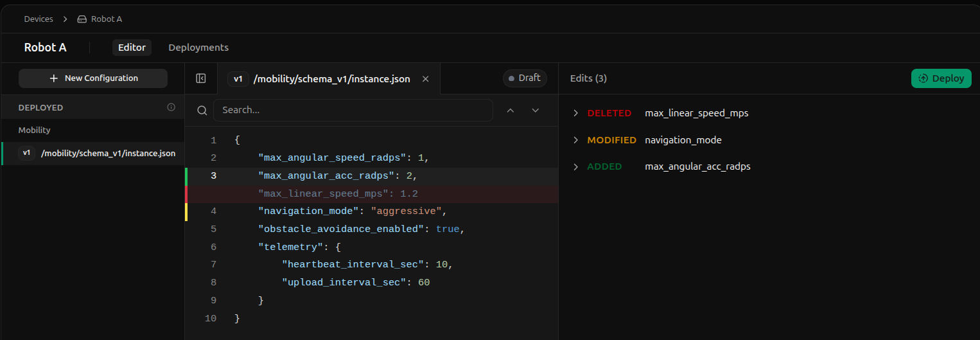Select the Editor tab
This screenshot has height=340, width=980.
(x=132, y=48)
